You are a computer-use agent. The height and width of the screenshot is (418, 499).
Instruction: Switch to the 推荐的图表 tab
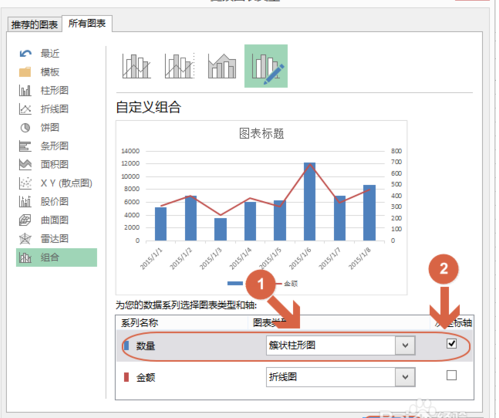[34, 24]
